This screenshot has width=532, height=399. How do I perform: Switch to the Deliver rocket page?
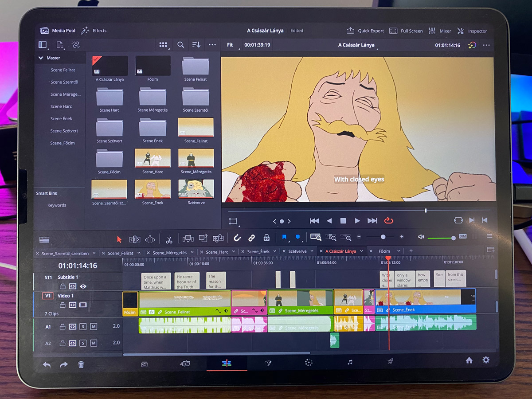[390, 362]
